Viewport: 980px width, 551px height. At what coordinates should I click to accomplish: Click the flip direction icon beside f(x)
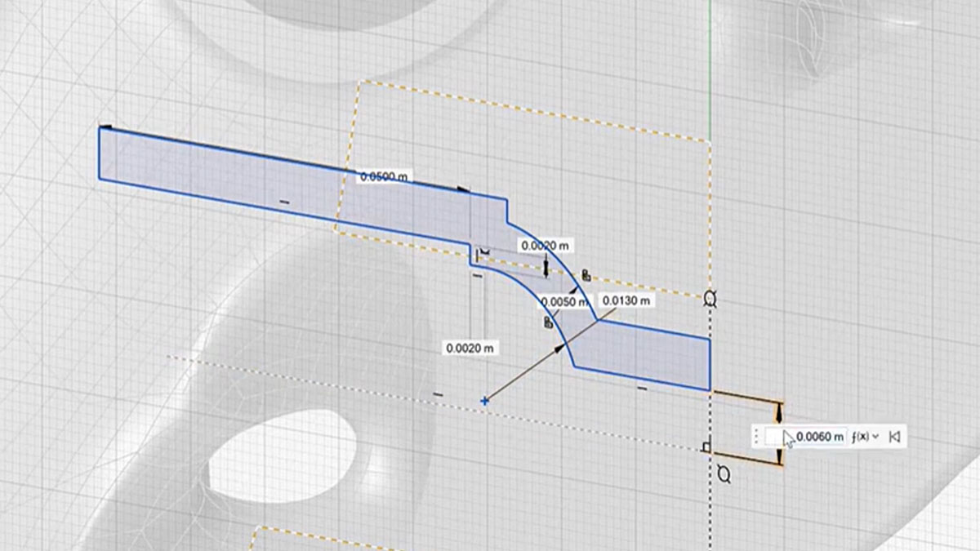click(x=894, y=437)
